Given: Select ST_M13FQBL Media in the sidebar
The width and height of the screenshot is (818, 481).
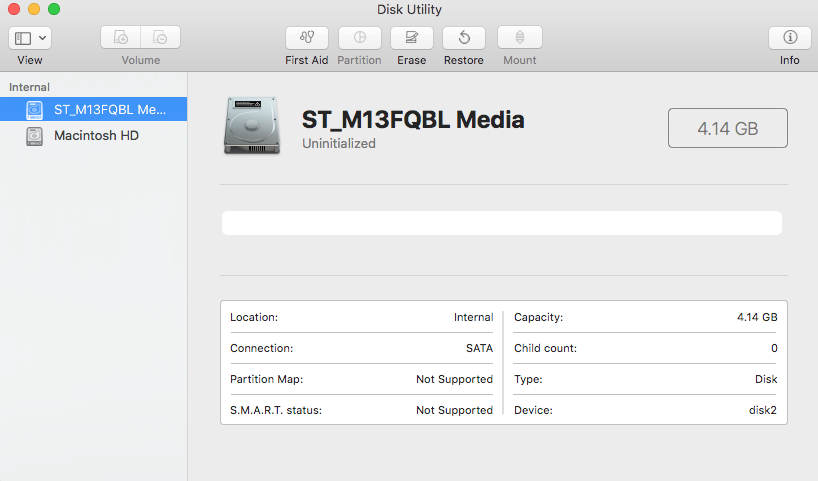Looking at the screenshot, I should click(x=93, y=109).
